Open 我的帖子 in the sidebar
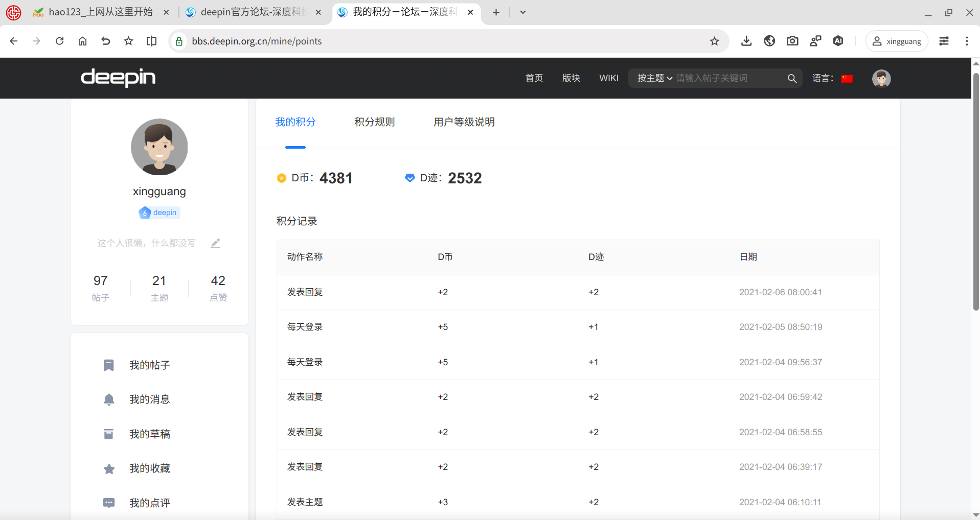Image resolution: width=980 pixels, height=520 pixels. point(150,365)
